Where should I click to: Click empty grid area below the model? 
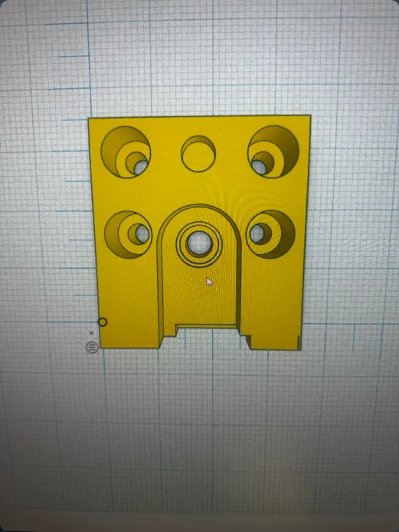[199, 424]
